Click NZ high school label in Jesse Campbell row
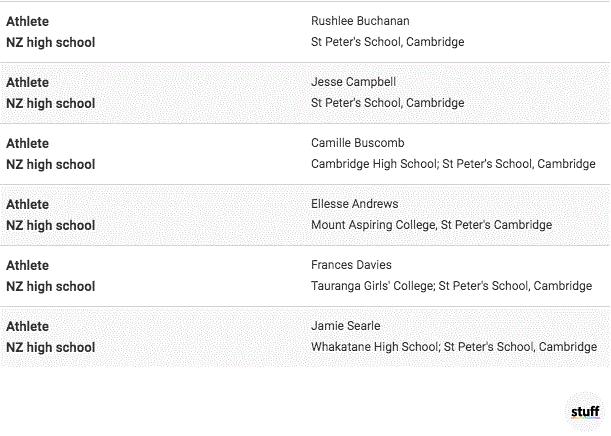The width and height of the screenshot is (611, 436). pyautogui.click(x=50, y=103)
